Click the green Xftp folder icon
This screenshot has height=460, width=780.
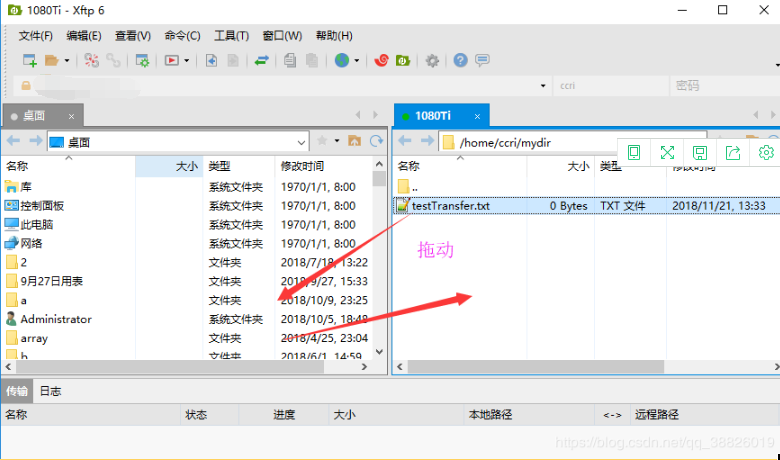tap(403, 60)
